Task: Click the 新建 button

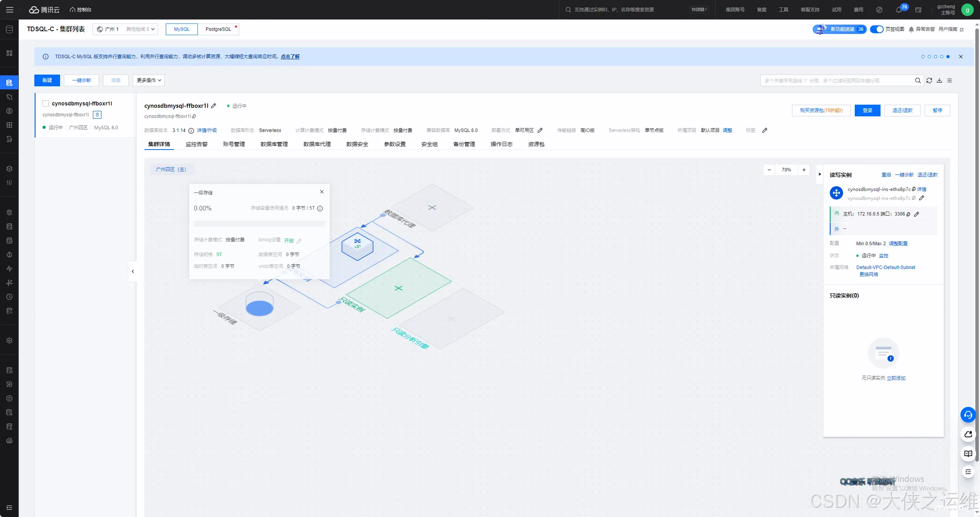Action: point(47,80)
